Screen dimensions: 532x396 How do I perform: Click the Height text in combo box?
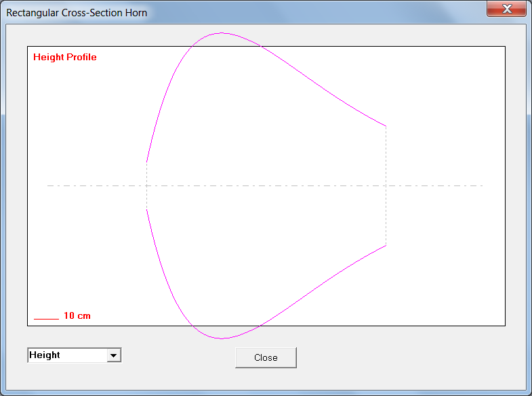click(x=45, y=355)
